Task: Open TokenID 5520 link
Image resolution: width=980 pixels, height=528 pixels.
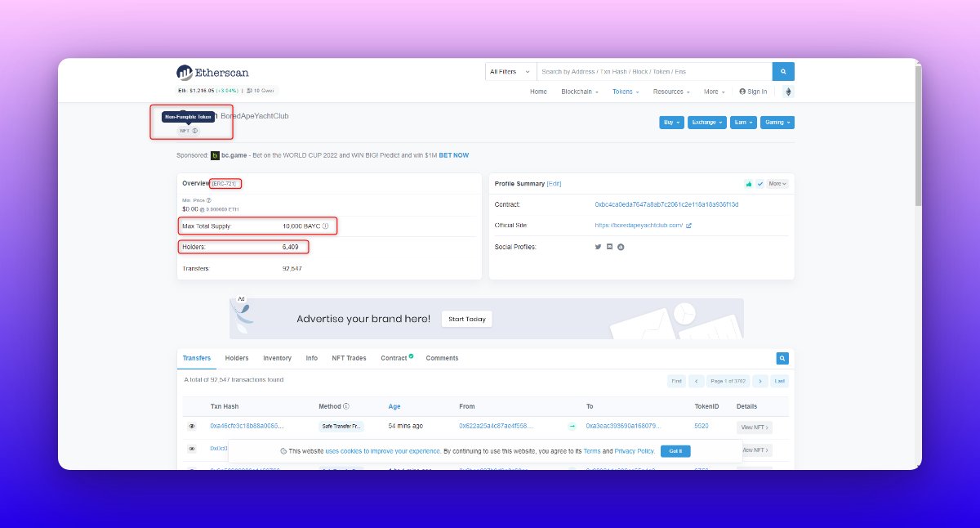Action: coord(702,427)
